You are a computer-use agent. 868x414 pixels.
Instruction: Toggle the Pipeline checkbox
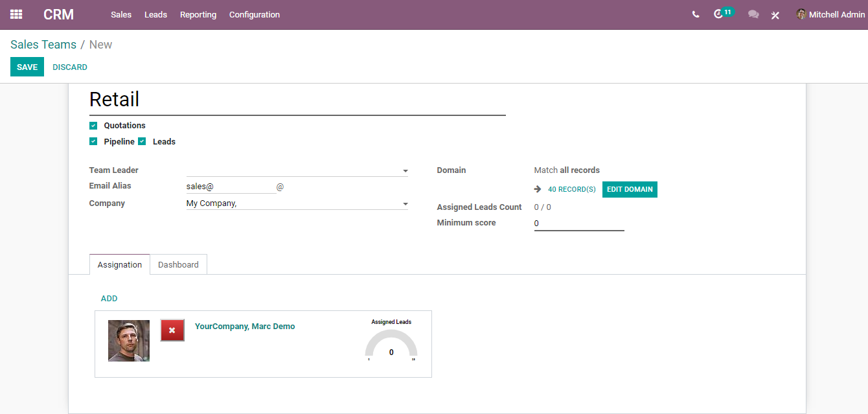(x=93, y=141)
